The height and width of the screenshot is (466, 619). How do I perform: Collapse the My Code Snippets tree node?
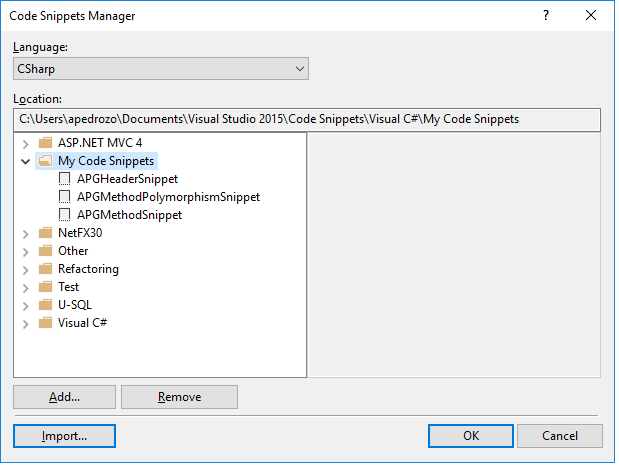coord(26,162)
